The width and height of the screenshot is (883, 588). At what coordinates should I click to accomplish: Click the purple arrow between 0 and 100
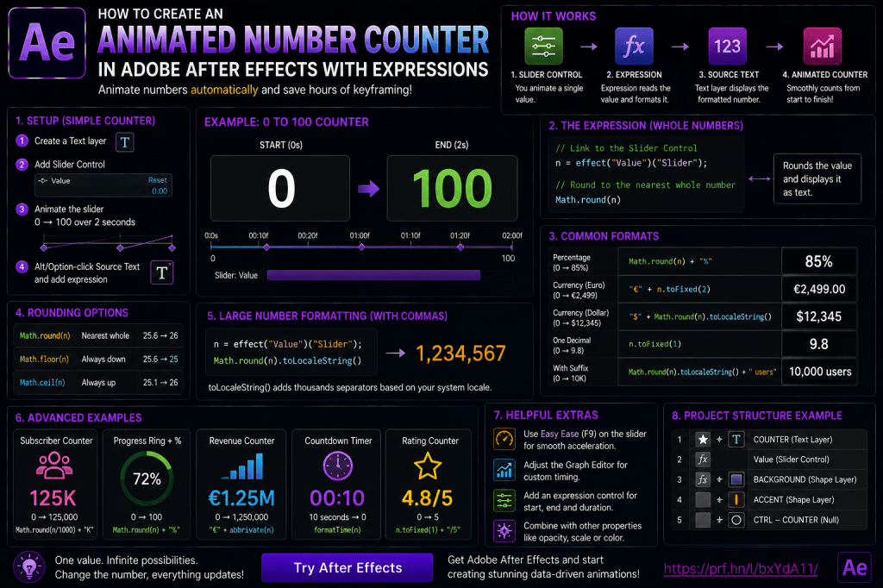point(368,189)
